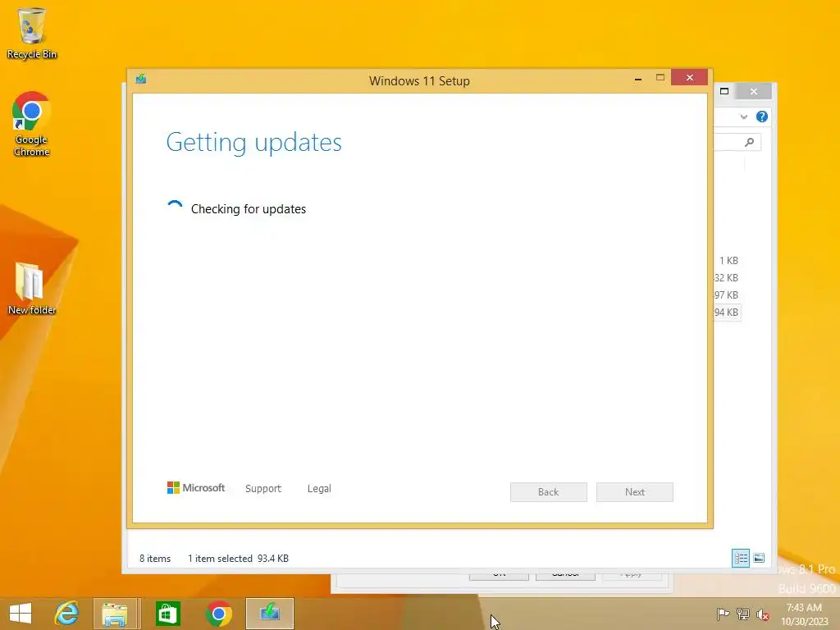Launch Internet Explorer from the taskbar

[67, 614]
